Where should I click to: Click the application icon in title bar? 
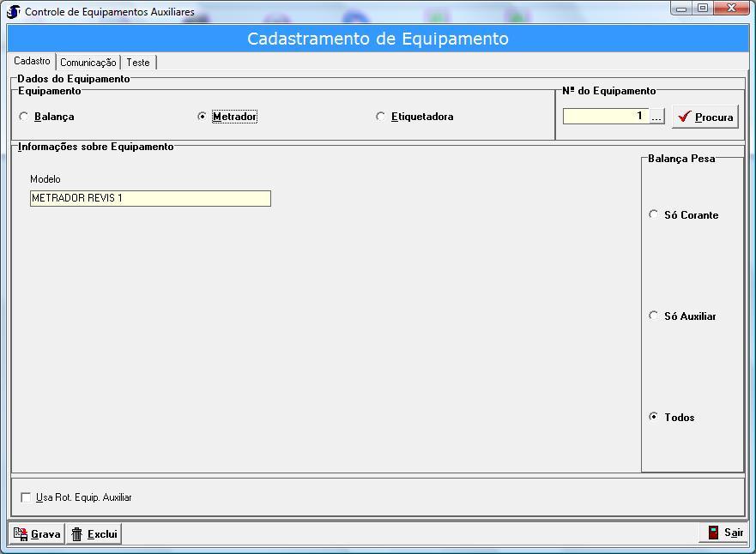13,11
